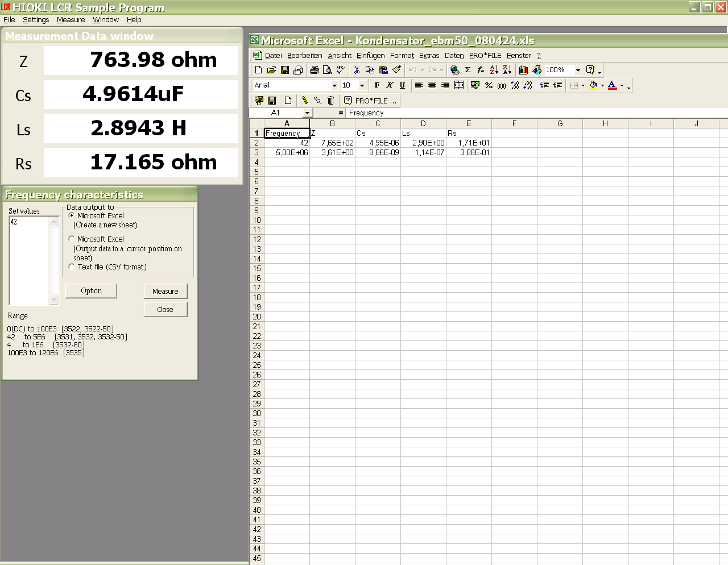The height and width of the screenshot is (565, 728).
Task: Open the Borders dropdown arrow
Action: click(x=583, y=85)
